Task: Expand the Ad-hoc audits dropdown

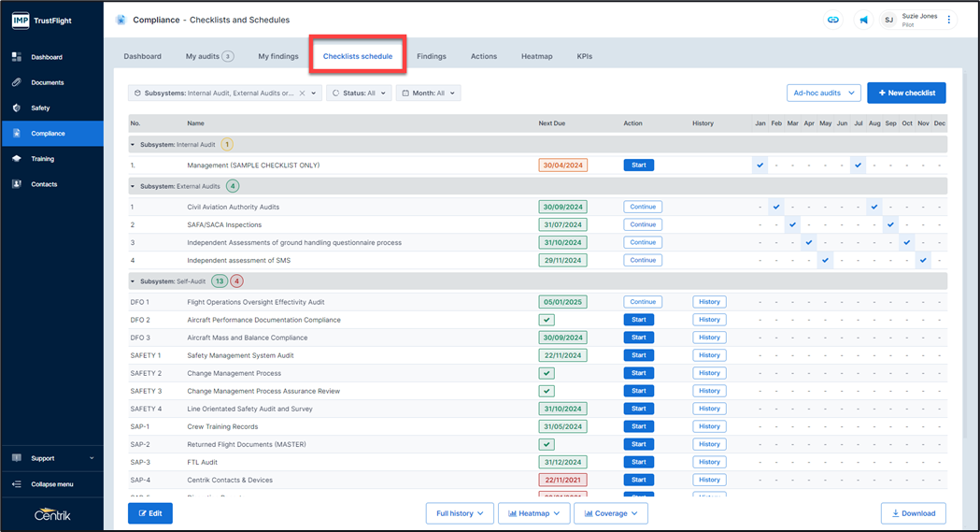Action: pyautogui.click(x=823, y=93)
